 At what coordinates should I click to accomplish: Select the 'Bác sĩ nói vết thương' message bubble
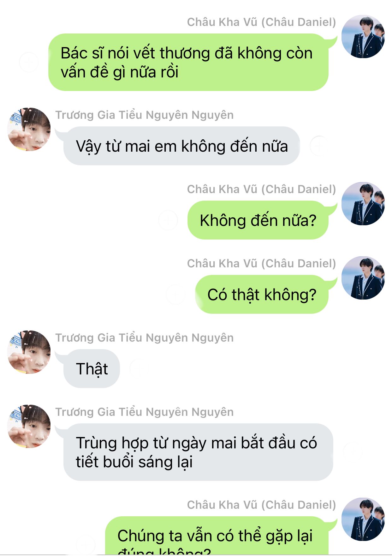click(188, 62)
